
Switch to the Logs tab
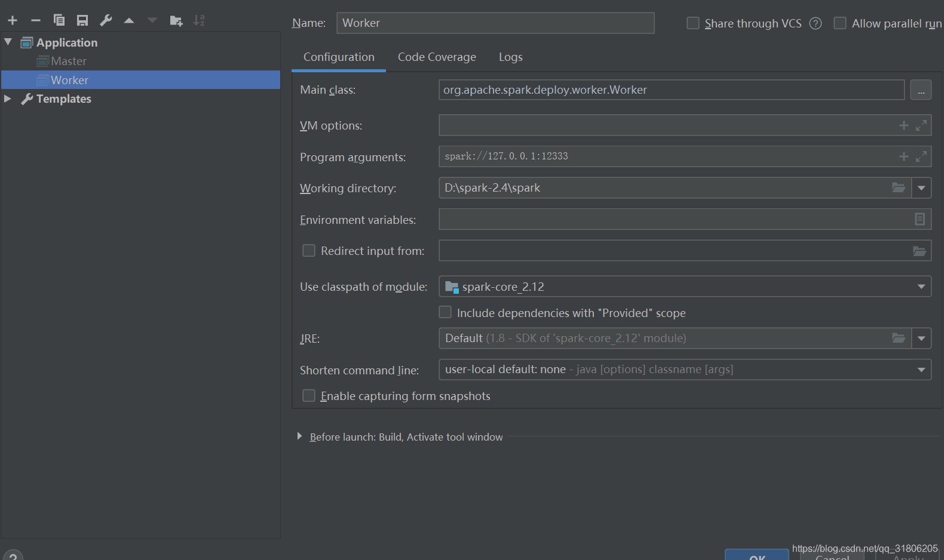click(511, 57)
